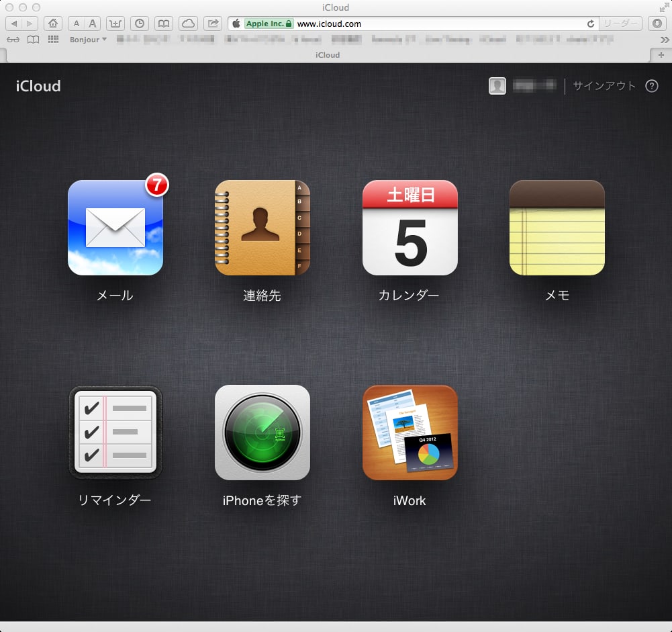Open a new tab with plus button
The width and height of the screenshot is (672, 632).
tap(661, 55)
